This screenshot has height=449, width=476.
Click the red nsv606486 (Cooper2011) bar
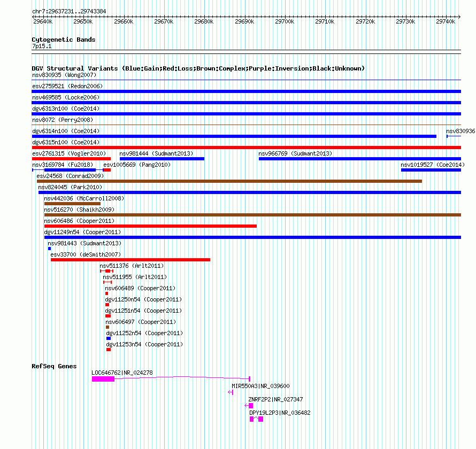[150, 226]
